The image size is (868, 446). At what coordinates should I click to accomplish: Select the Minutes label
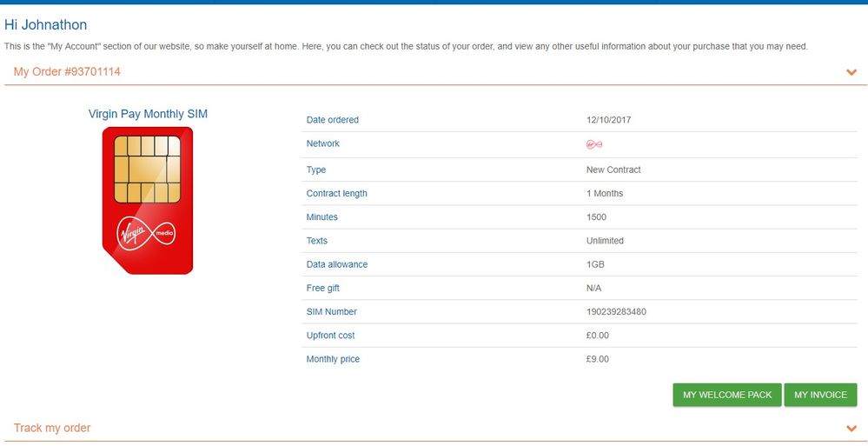[322, 217]
